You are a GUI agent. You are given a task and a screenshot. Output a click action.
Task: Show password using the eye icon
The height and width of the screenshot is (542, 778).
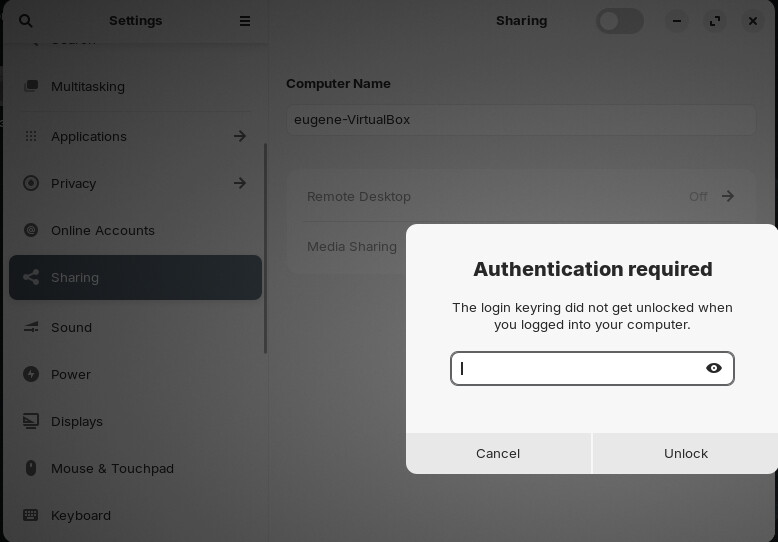pos(714,368)
